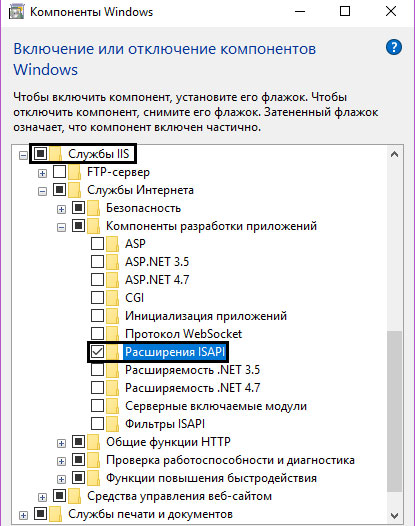Select the Серверные включаемые модули item

216,406
